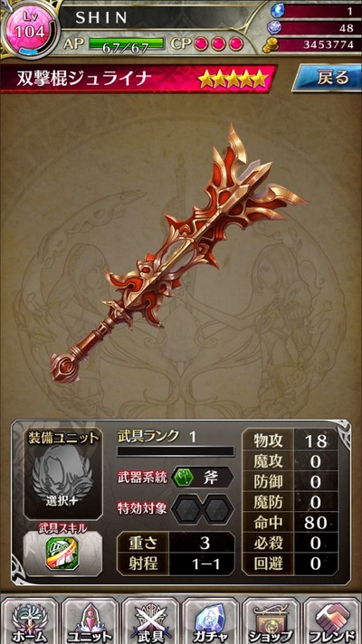
Task: Tap the green axe weapon type icon
Action: (x=183, y=478)
